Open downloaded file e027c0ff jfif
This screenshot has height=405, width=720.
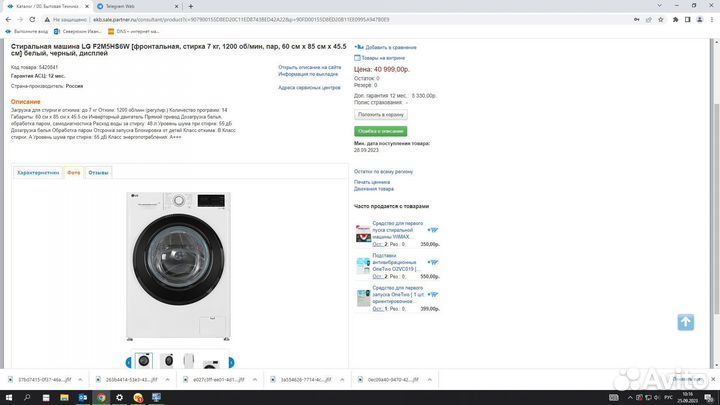(x=214, y=380)
